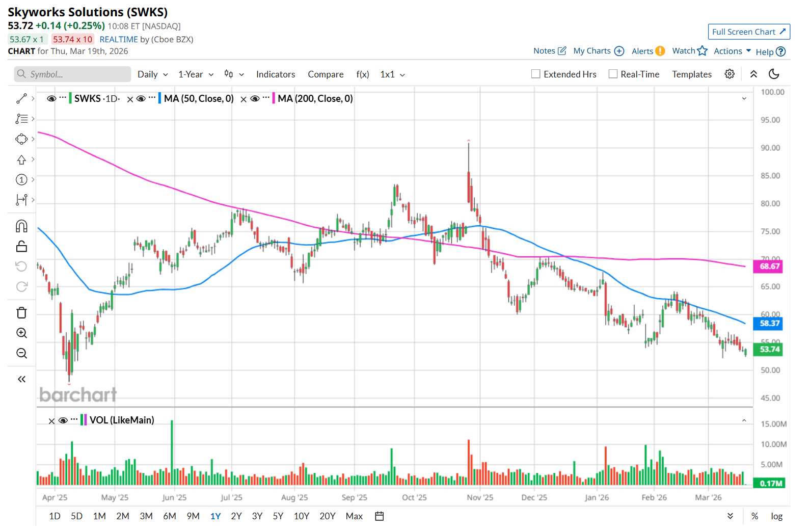Collapse the drawing tools sidebar
Image resolution: width=810 pixels, height=532 pixels.
[21, 379]
